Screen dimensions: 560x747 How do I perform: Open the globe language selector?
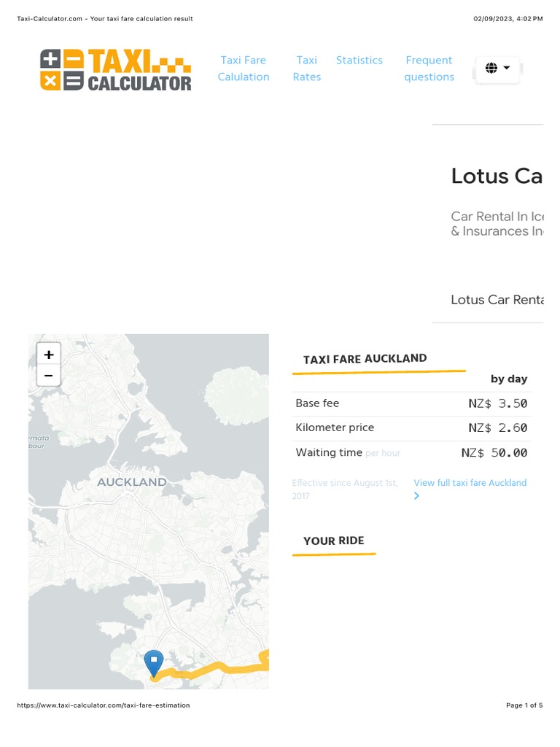(497, 69)
